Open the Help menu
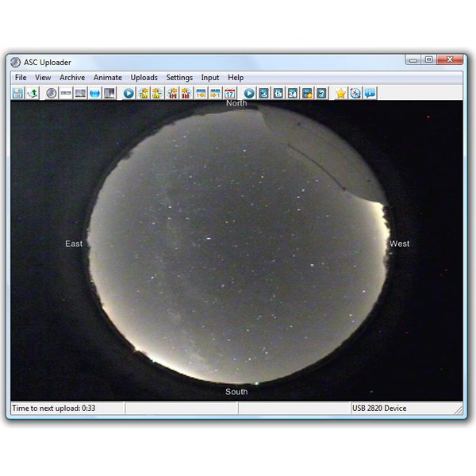 (x=236, y=78)
